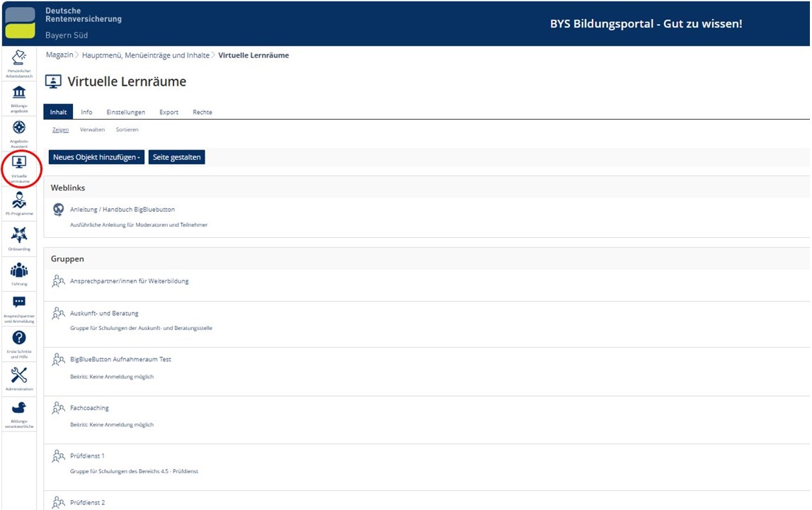This screenshot has width=812, height=510.
Task: Click the Bildungsverantwortliche duck icon
Action: (19, 409)
